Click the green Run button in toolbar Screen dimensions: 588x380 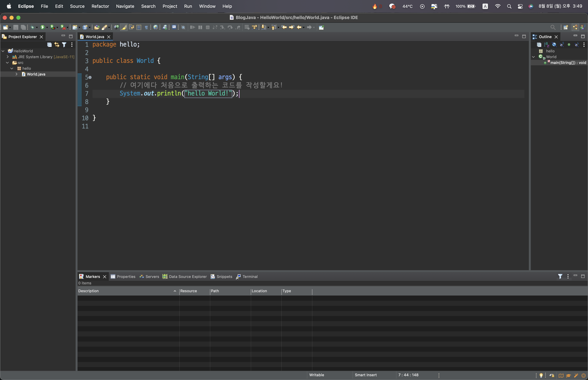[42, 27]
